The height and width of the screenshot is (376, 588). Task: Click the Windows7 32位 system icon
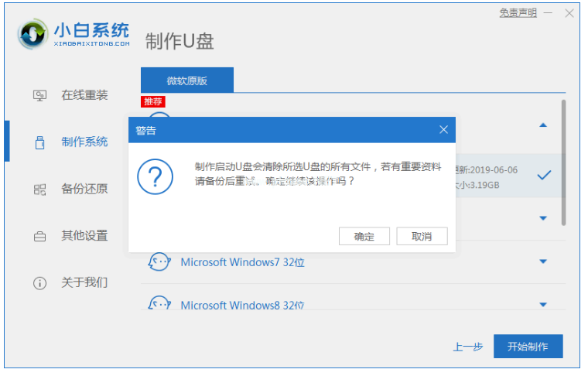click(159, 261)
